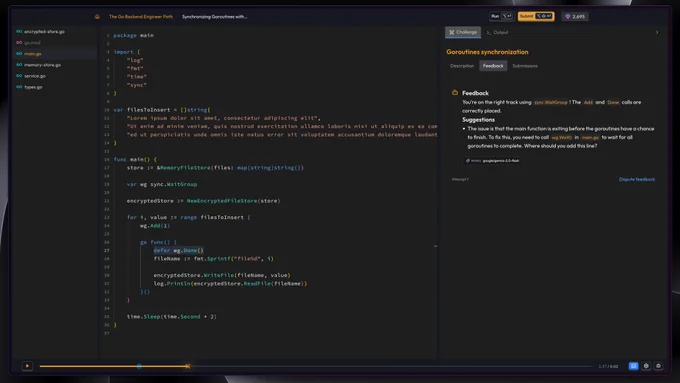Click the "sync" import line
This screenshot has height=383, width=680.
tap(137, 85)
